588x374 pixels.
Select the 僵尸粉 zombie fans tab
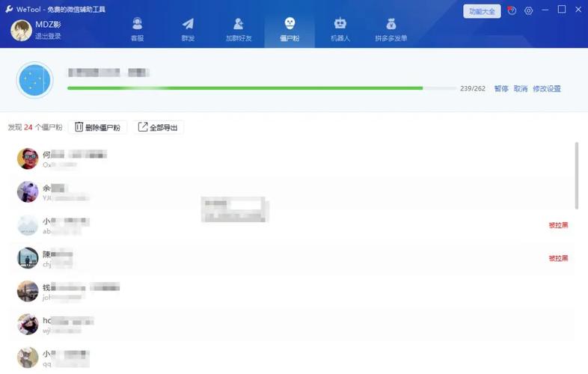point(290,29)
